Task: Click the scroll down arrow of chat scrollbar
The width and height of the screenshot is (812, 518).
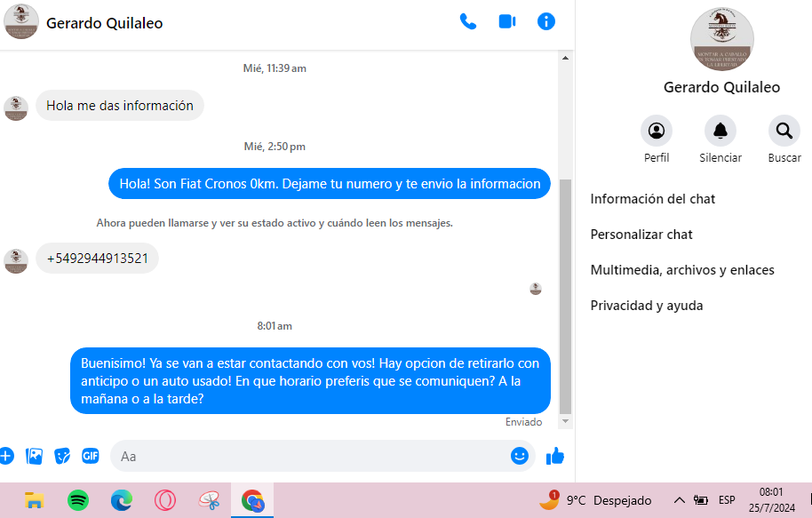Action: pos(566,422)
